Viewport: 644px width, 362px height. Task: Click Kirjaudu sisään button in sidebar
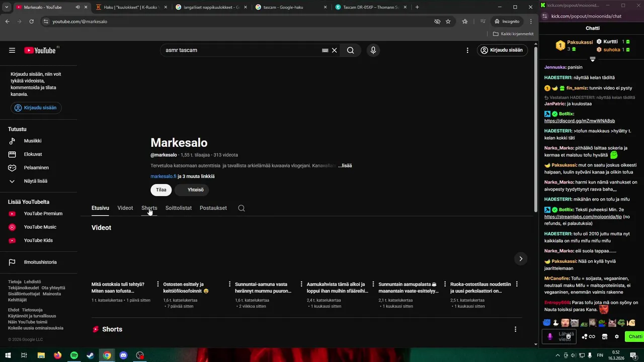point(36,108)
